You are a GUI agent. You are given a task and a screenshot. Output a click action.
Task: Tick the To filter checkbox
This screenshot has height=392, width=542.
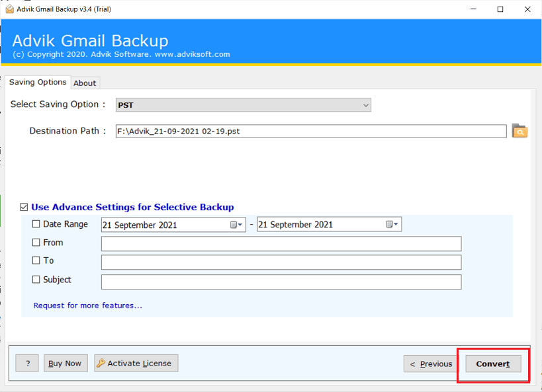point(36,260)
